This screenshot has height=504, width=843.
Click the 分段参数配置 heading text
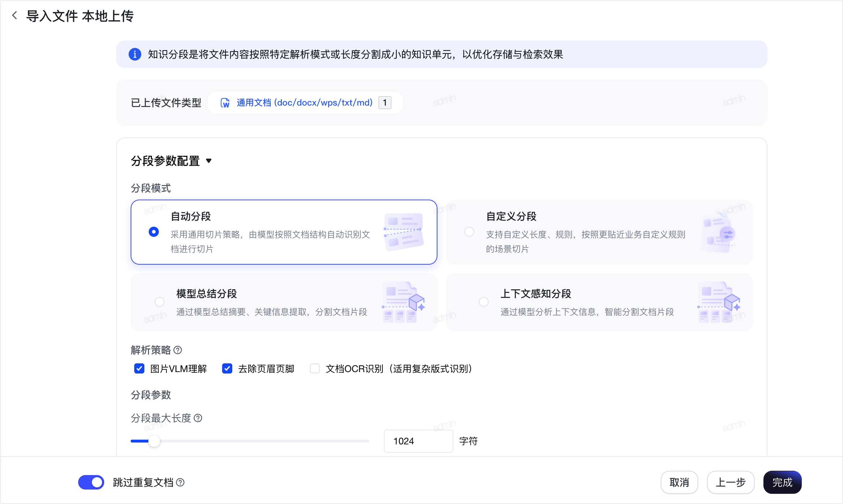pos(165,161)
